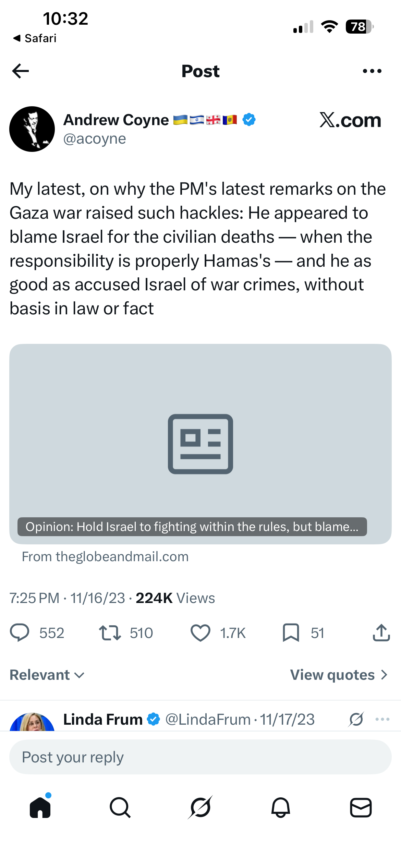Open the Globe and Mail opinion article card
Viewport: 401px width, 868px height.
click(x=200, y=444)
